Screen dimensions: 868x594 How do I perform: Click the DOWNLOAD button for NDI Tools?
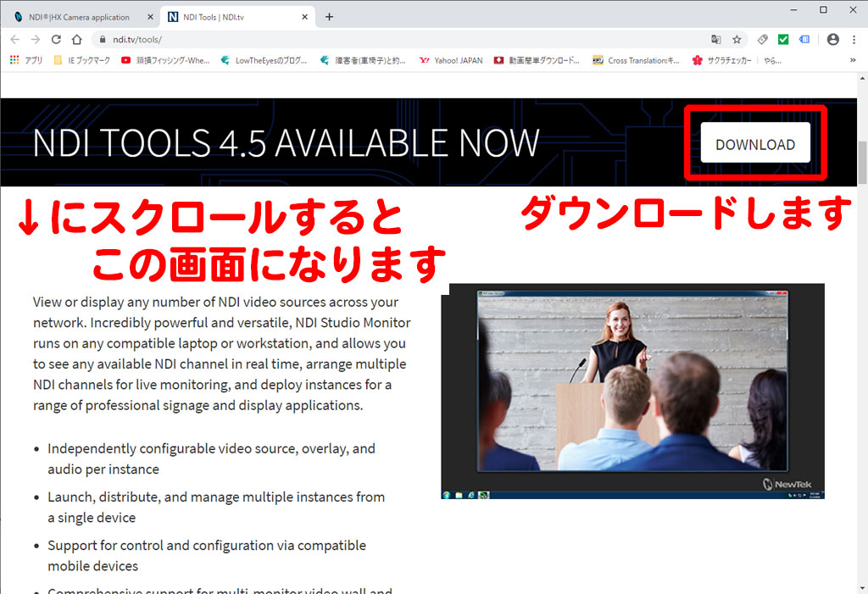[754, 143]
